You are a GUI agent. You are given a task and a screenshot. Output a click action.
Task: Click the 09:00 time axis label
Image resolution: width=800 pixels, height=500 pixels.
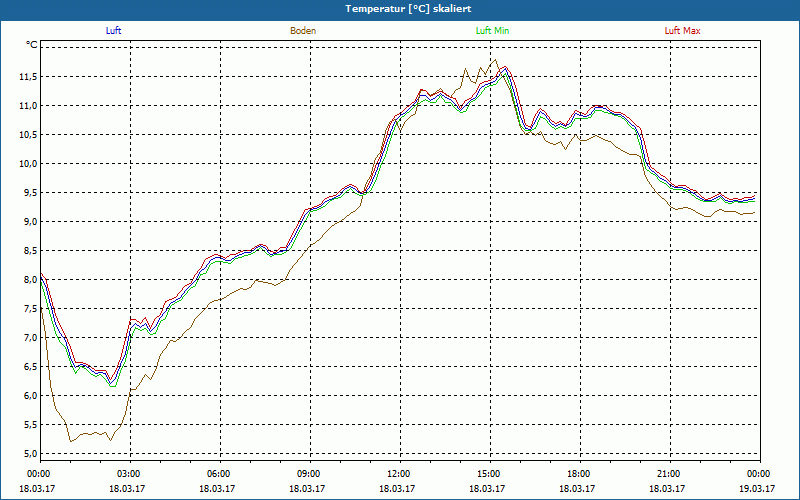pos(309,474)
